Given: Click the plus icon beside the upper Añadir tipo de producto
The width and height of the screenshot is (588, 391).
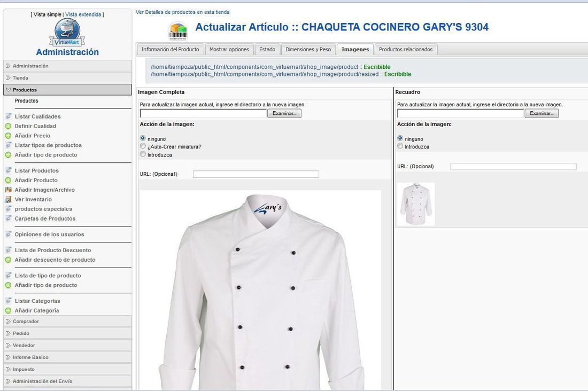Looking at the screenshot, I should 8,155.
